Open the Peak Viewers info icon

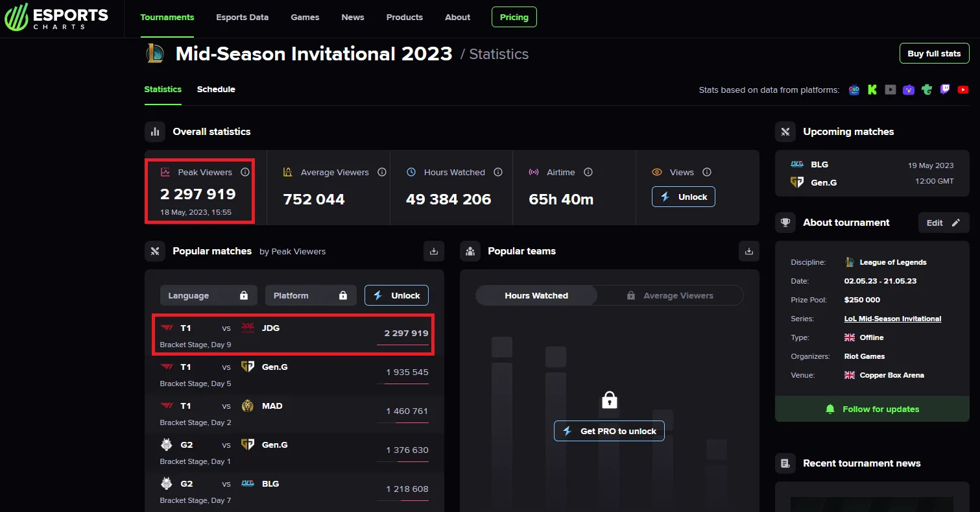click(245, 172)
